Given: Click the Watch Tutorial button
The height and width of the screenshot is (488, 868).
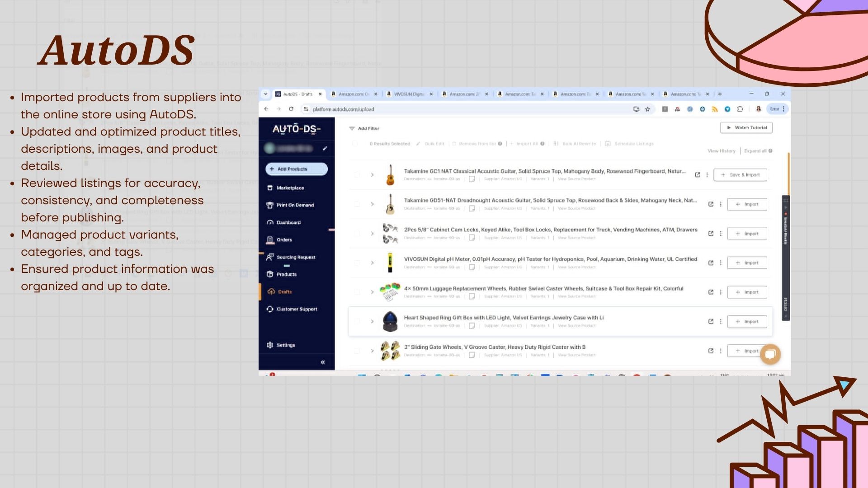Looking at the screenshot, I should coord(746,128).
